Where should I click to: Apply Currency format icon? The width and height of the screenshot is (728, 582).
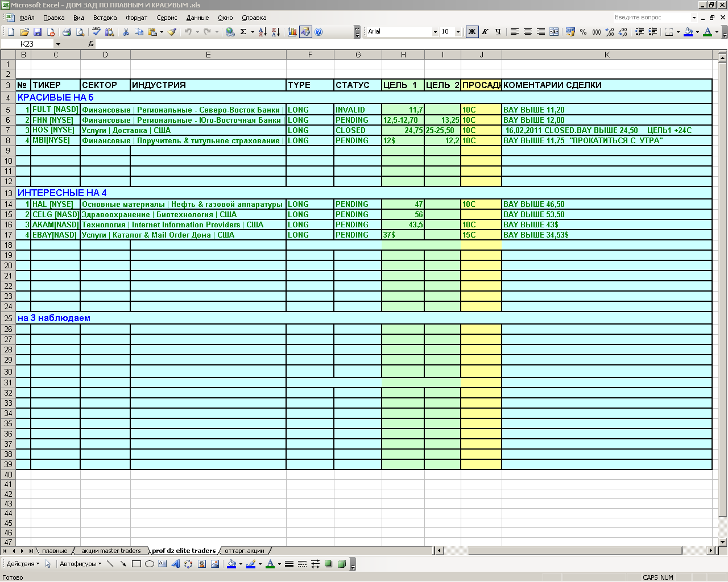tap(570, 32)
